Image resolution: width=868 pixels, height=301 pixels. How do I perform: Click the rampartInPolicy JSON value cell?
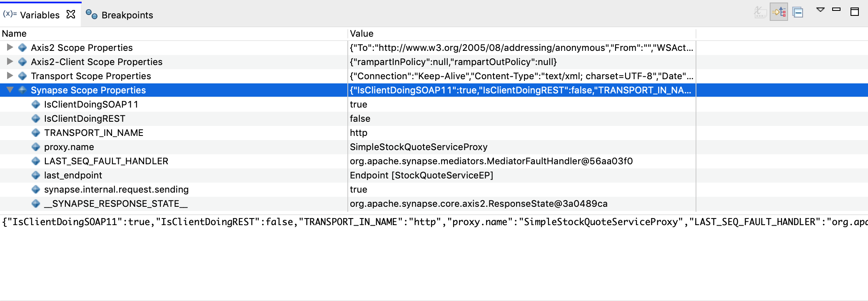pos(453,62)
